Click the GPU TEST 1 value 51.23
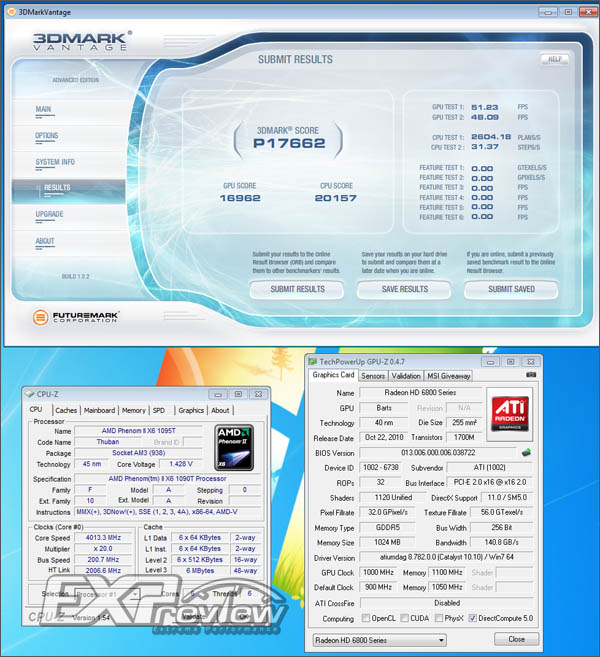Screen dimensions: 600x657 click(485, 107)
